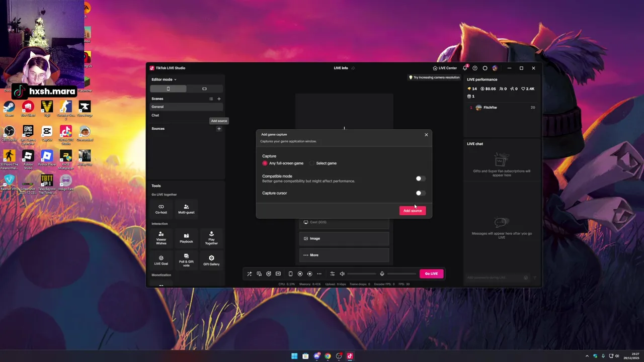Open the Gift Gallery tool
Screen dimensions: 644x362
coord(211,260)
